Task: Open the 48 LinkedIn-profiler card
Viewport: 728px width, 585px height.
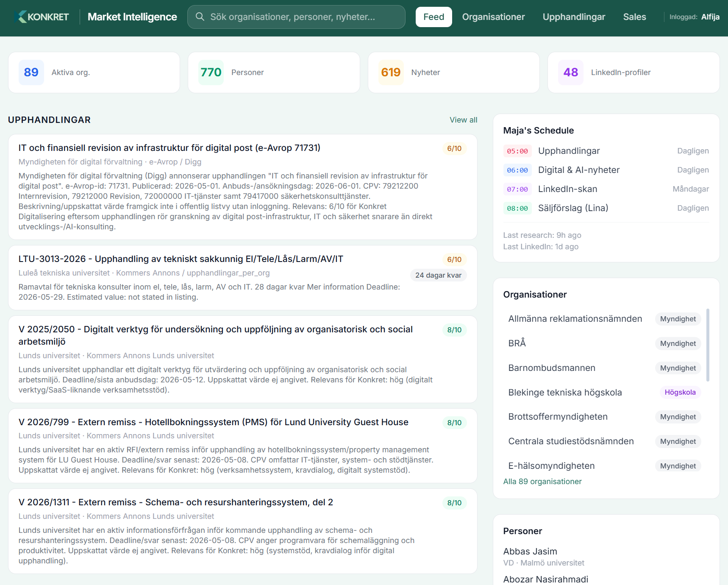Action: (634, 72)
